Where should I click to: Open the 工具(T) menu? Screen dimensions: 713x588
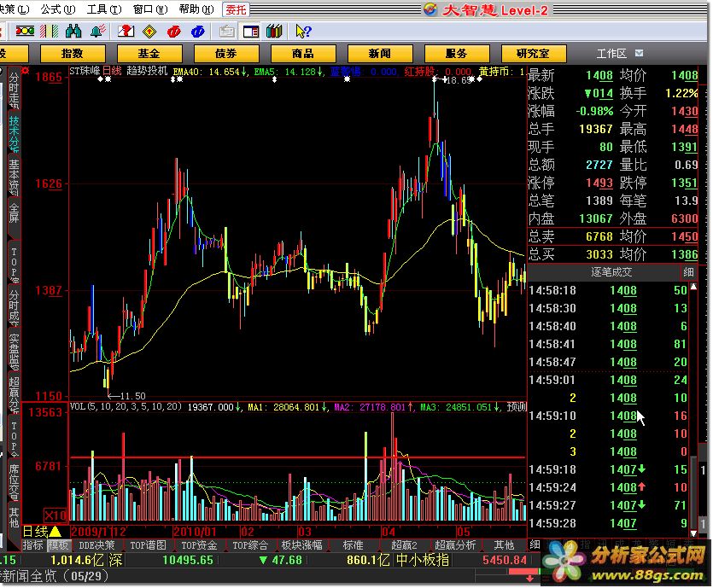[x=102, y=9]
